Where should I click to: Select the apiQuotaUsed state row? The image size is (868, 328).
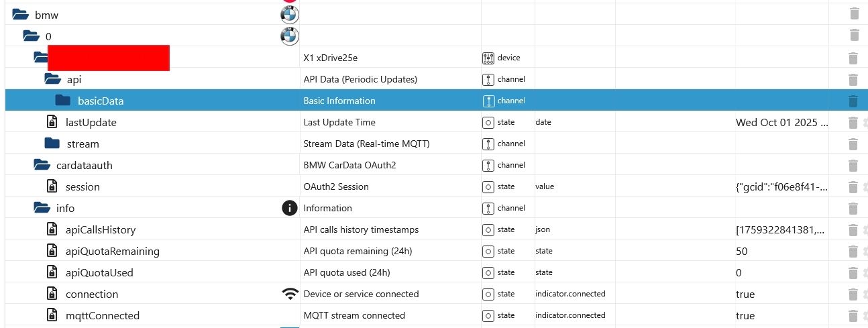99,272
